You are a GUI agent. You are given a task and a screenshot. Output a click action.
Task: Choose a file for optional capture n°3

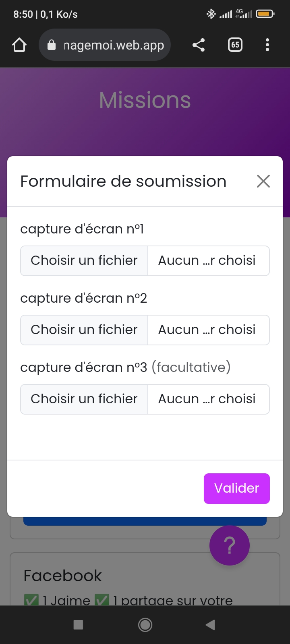point(84,399)
